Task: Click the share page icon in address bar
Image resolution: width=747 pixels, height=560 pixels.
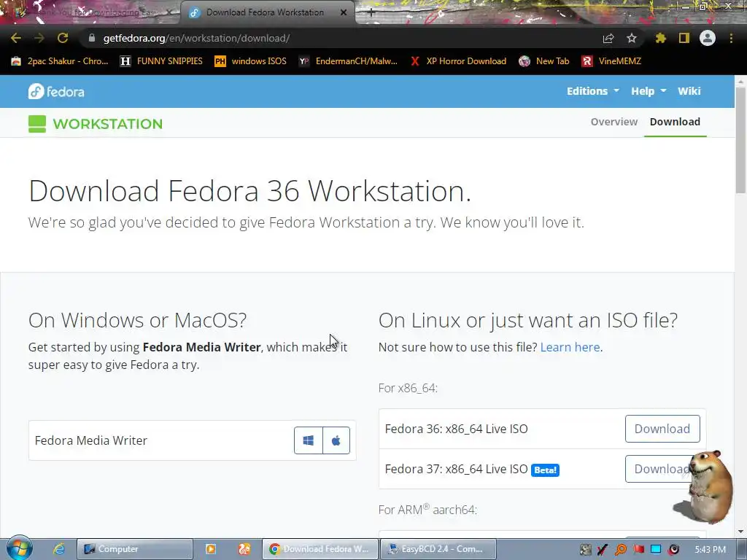Action: pyautogui.click(x=608, y=38)
